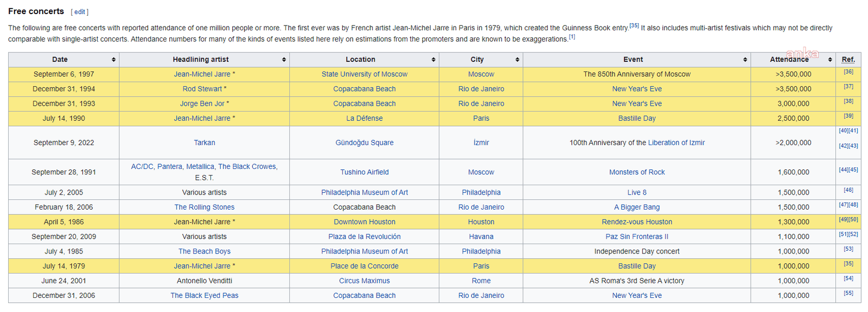
Task: Open citation [1] after exaggerations
Action: point(572,37)
